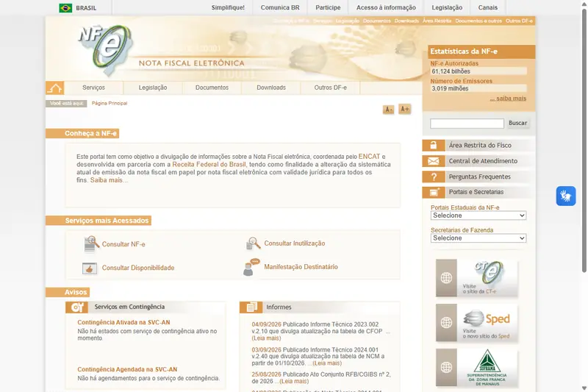The width and height of the screenshot is (588, 392).
Task: Click Participe in the top bar
Action: pos(328,7)
